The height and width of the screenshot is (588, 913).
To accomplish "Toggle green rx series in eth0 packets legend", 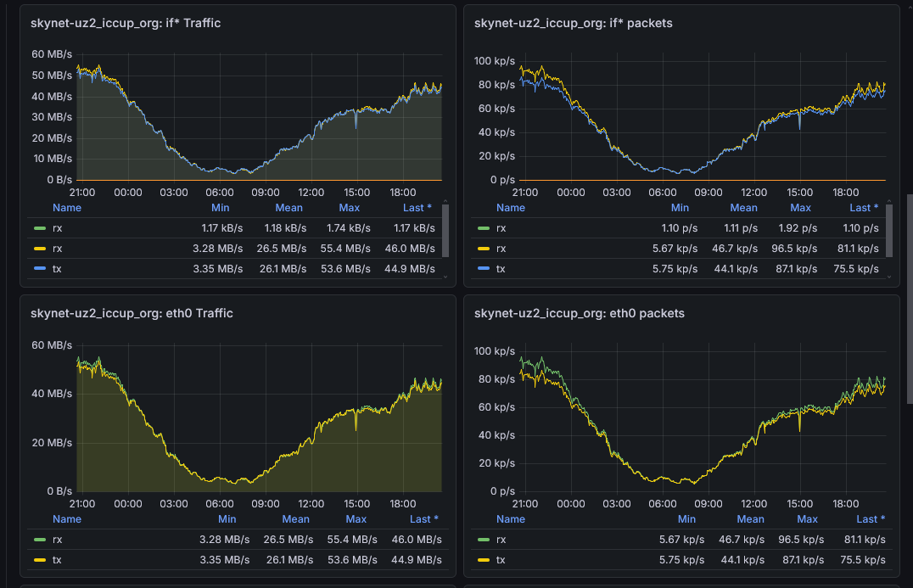I will pos(501,540).
